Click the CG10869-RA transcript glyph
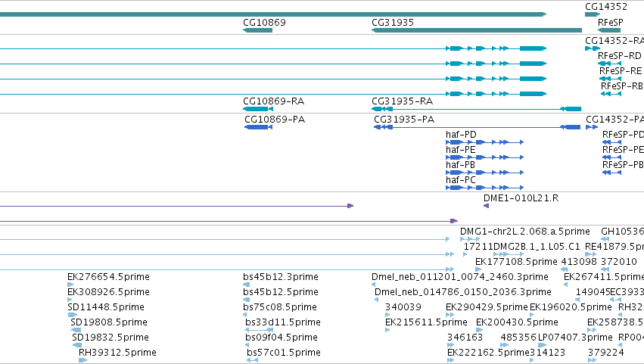The width and height of the screenshot is (644, 364). (258, 109)
